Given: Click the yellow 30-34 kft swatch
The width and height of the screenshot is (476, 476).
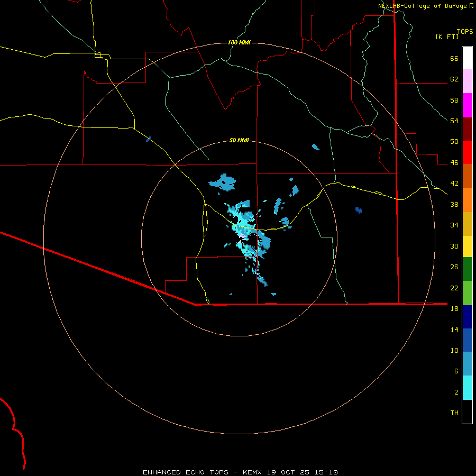Looking at the screenshot, I should tap(467, 246).
